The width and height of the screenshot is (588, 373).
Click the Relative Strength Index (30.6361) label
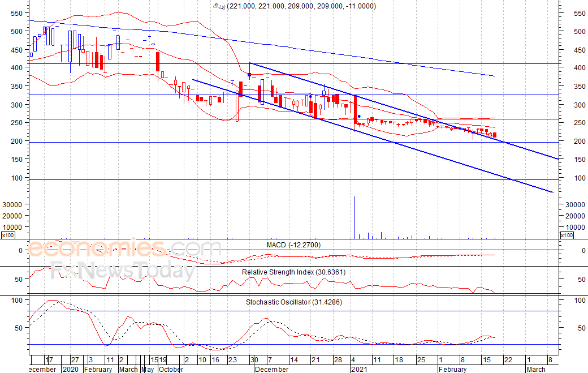click(293, 272)
